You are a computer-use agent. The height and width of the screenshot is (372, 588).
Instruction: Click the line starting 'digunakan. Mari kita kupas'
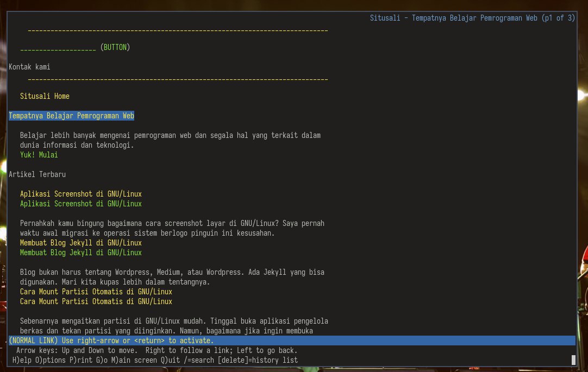(x=115, y=282)
